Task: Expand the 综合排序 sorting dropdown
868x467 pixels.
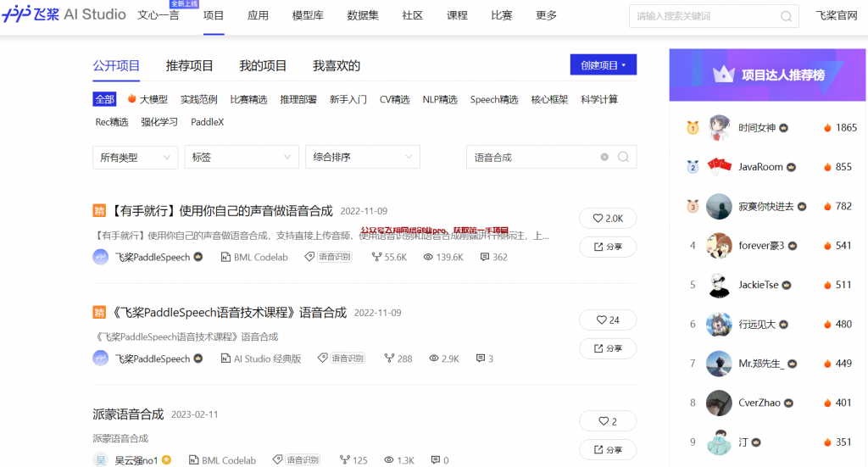Action: (362, 157)
